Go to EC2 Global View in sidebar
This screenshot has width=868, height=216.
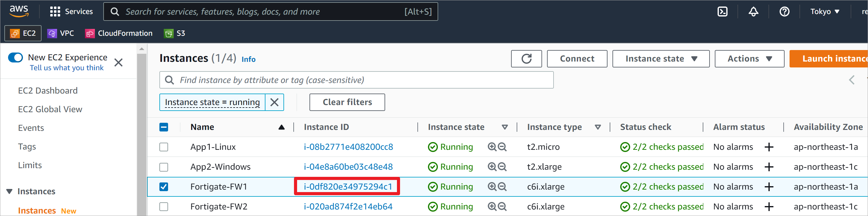(50, 109)
